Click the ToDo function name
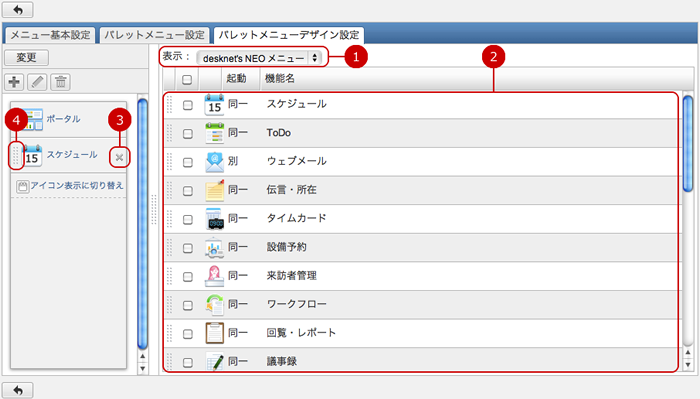Viewport: 700px width, 399px height. tap(279, 133)
